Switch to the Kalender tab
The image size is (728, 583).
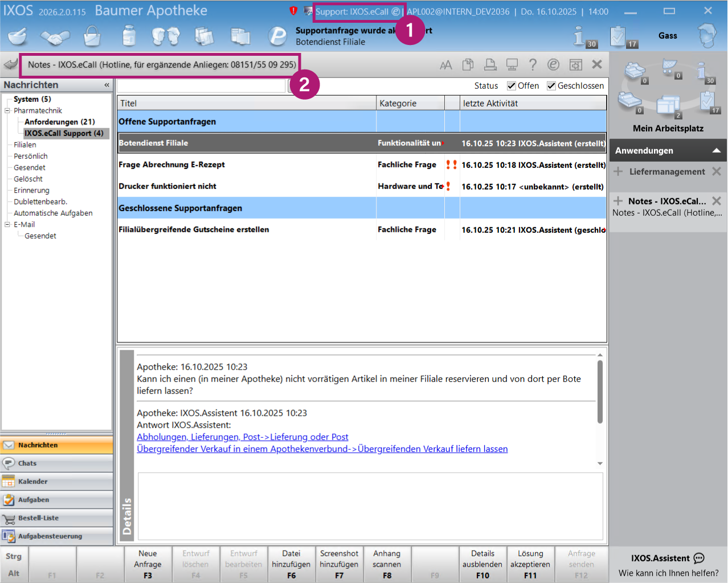32,482
